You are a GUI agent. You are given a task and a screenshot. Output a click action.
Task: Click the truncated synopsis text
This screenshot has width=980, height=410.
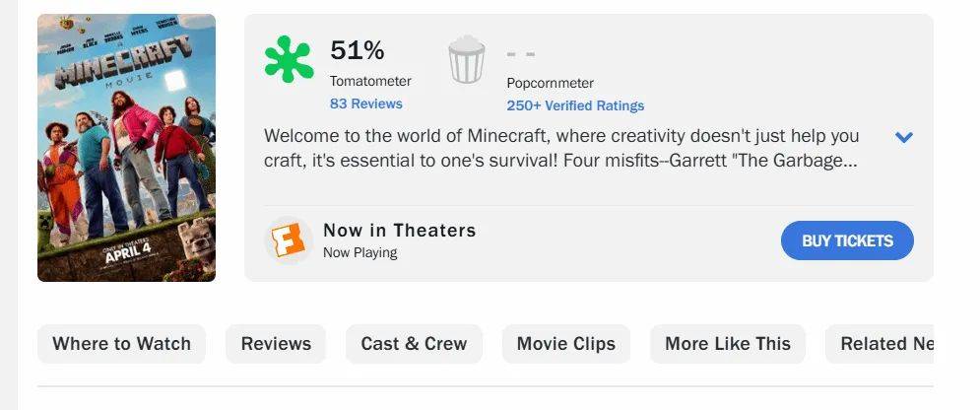pos(561,148)
